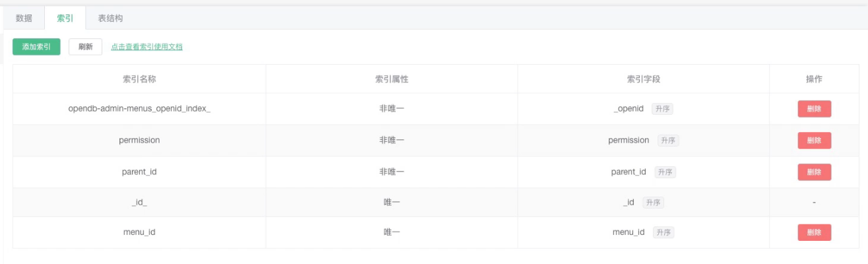Click the 升序 tag beside parent_id field
The image size is (868, 264).
click(665, 172)
